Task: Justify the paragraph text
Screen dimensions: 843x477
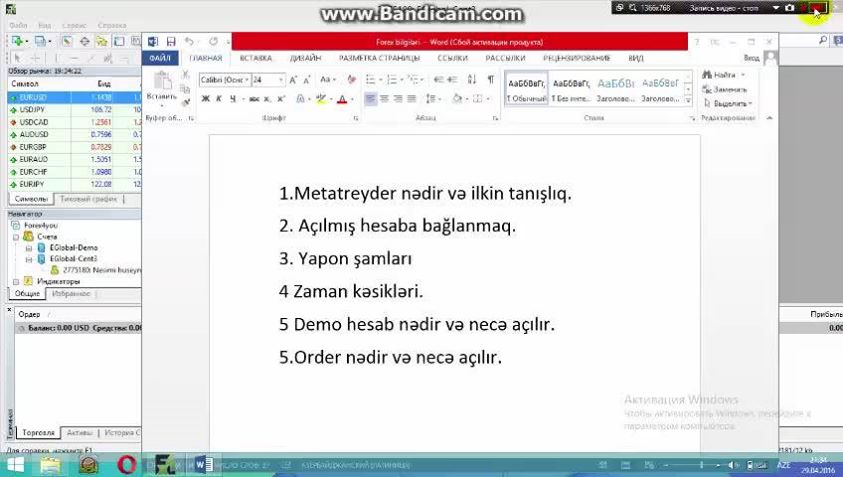Action: (412, 99)
